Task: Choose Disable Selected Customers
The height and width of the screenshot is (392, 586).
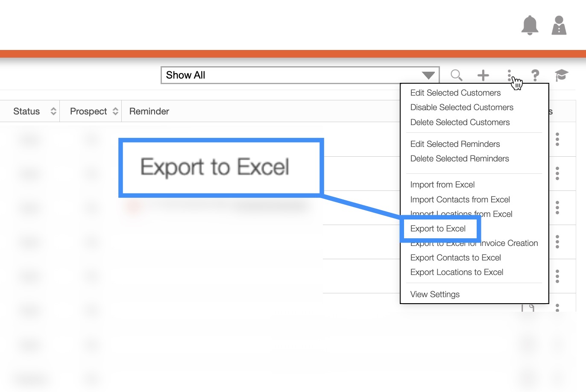Action: [x=462, y=108]
